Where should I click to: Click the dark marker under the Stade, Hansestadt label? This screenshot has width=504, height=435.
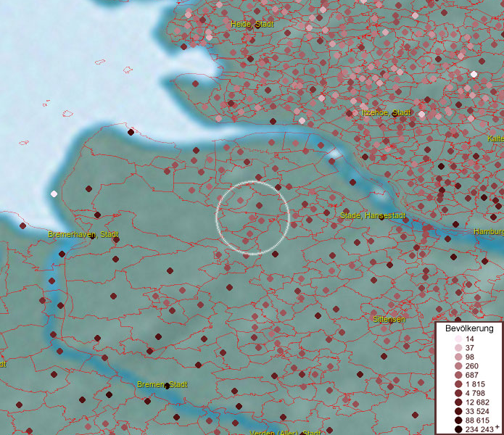(381, 217)
